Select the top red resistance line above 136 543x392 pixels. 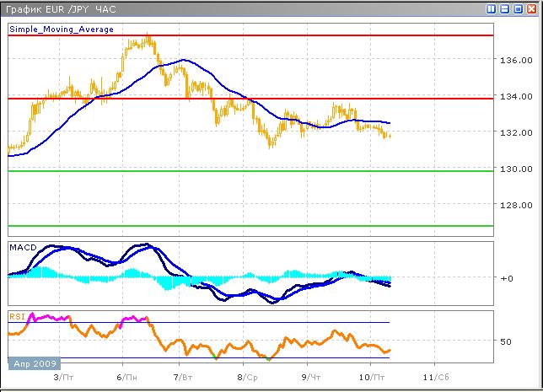click(250, 35)
